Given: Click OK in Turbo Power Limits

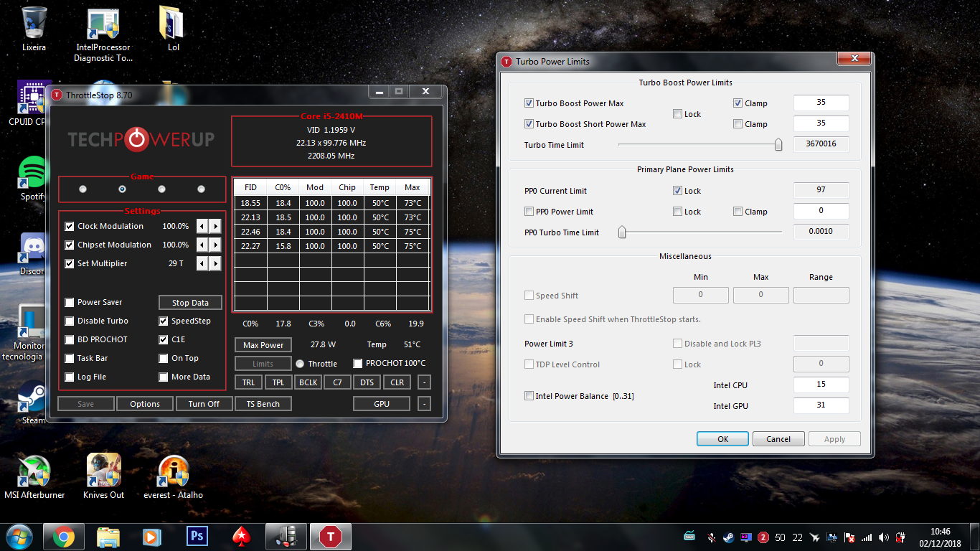Looking at the screenshot, I should tap(722, 439).
